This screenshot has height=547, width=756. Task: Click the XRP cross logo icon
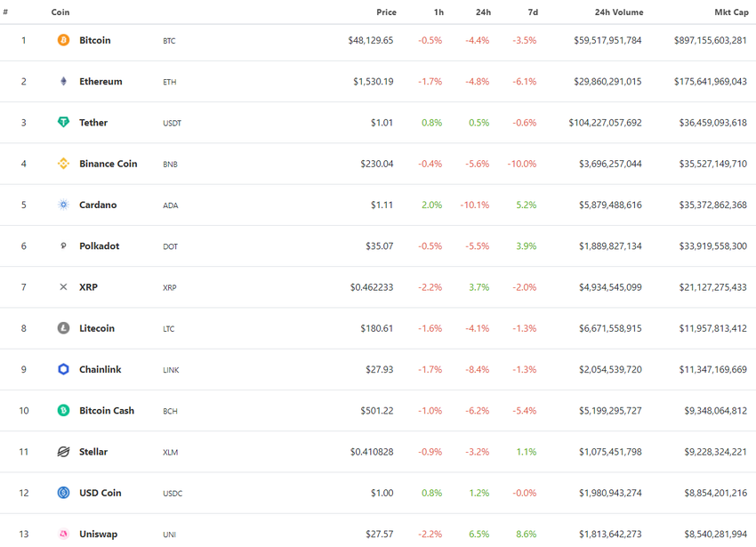(x=63, y=287)
